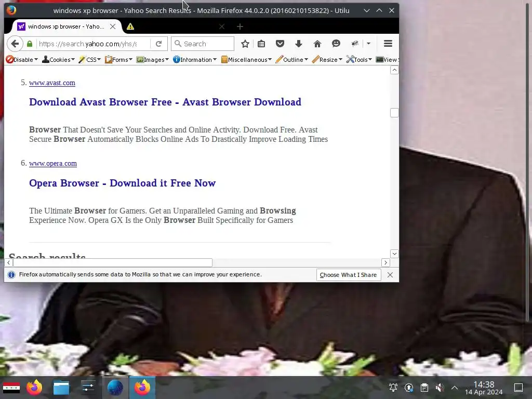
Task: Expand the toolbar dropdown arrow next to extension icon
Action: click(368, 44)
